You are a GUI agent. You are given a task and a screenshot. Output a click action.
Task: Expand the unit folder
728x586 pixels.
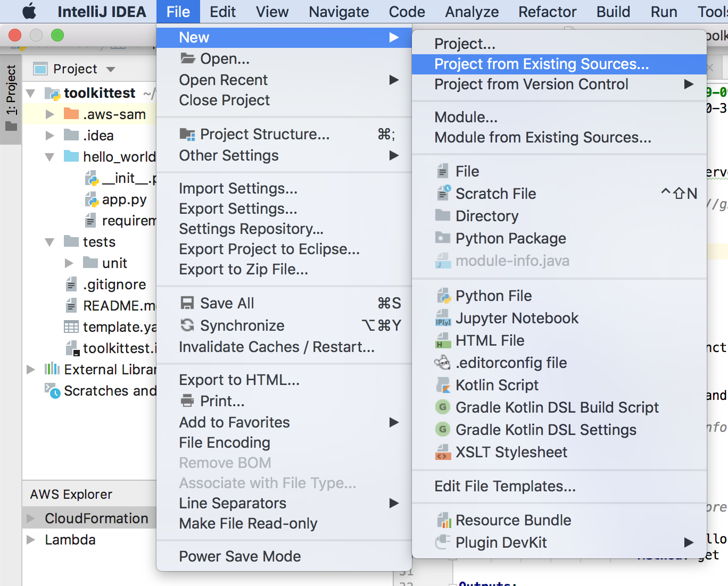point(69,263)
